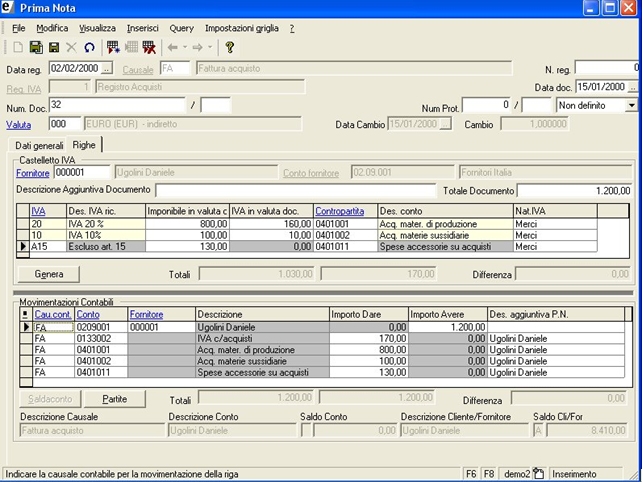Click the Valuta link label
Image resolution: width=643 pixels, height=482 pixels.
coord(19,124)
